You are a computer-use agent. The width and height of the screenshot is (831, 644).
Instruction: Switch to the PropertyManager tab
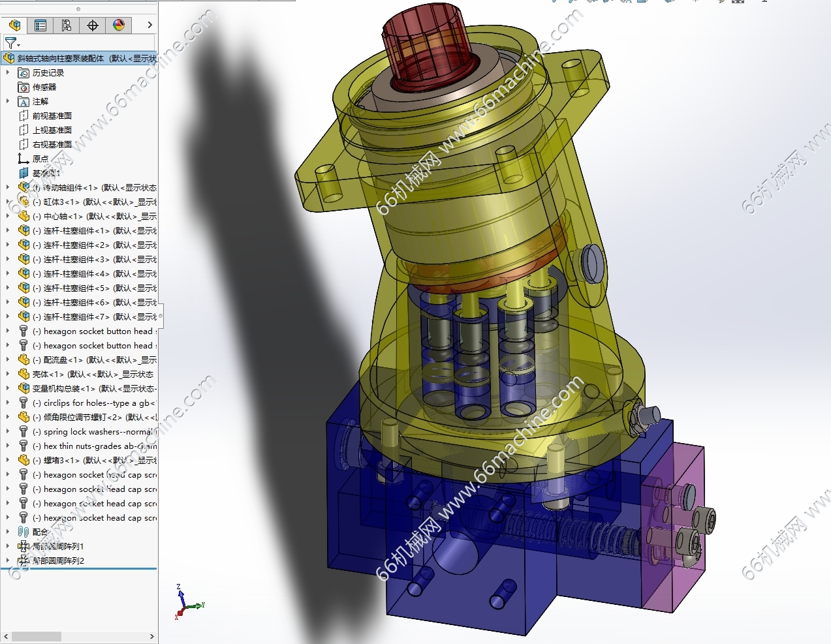(x=40, y=25)
